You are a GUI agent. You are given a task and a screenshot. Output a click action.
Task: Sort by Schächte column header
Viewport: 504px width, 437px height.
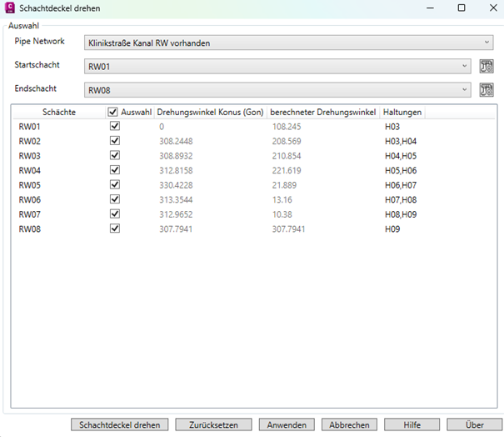(58, 112)
